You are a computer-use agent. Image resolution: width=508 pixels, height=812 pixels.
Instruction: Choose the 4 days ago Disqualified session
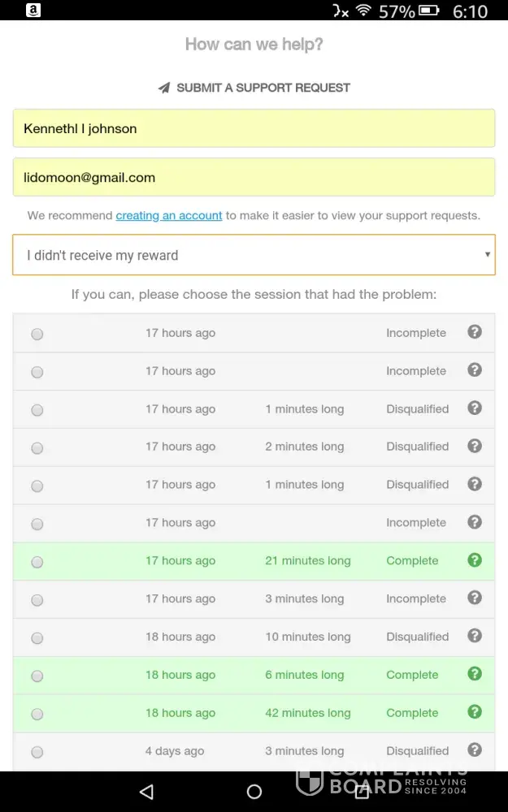pyautogui.click(x=37, y=752)
